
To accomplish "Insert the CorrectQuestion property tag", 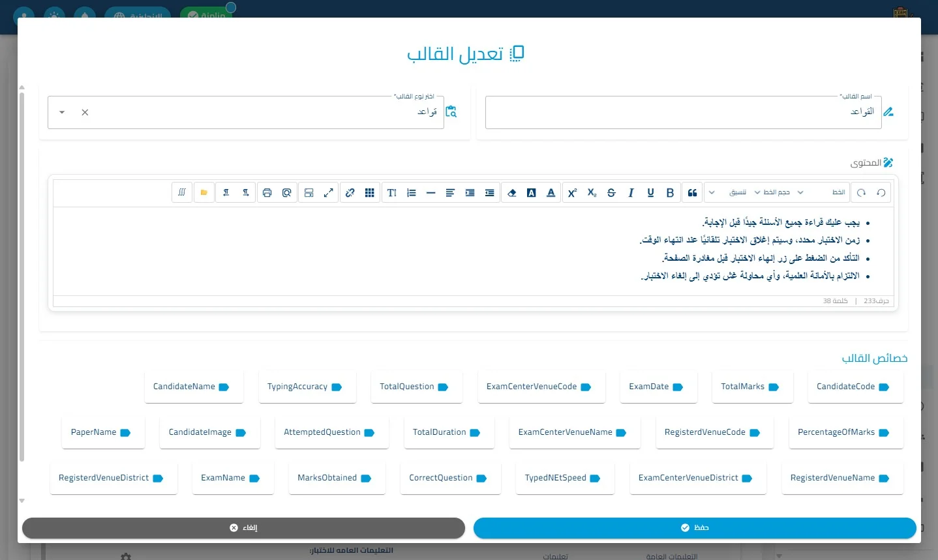I will 451,479.
